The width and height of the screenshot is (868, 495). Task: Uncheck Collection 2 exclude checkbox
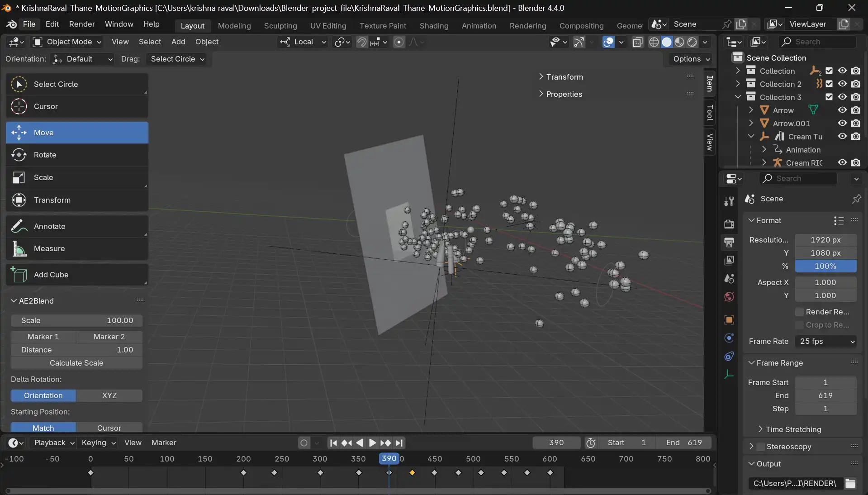click(x=829, y=84)
